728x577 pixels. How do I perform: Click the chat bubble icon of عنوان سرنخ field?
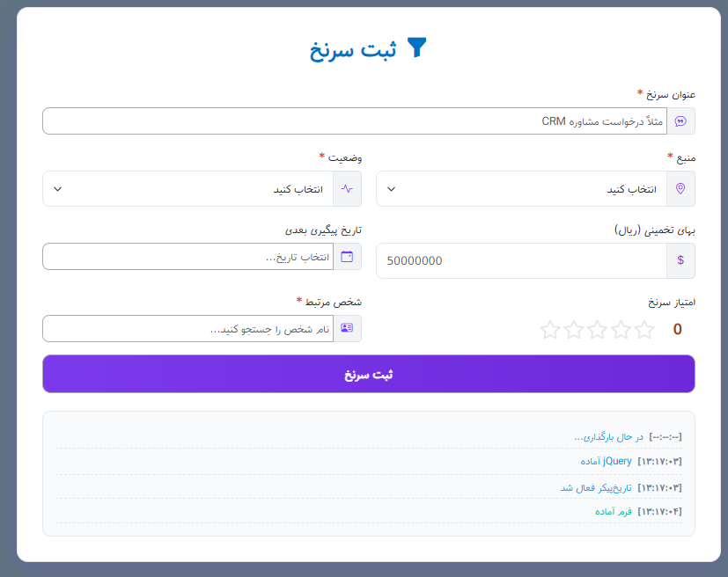pyautogui.click(x=680, y=121)
